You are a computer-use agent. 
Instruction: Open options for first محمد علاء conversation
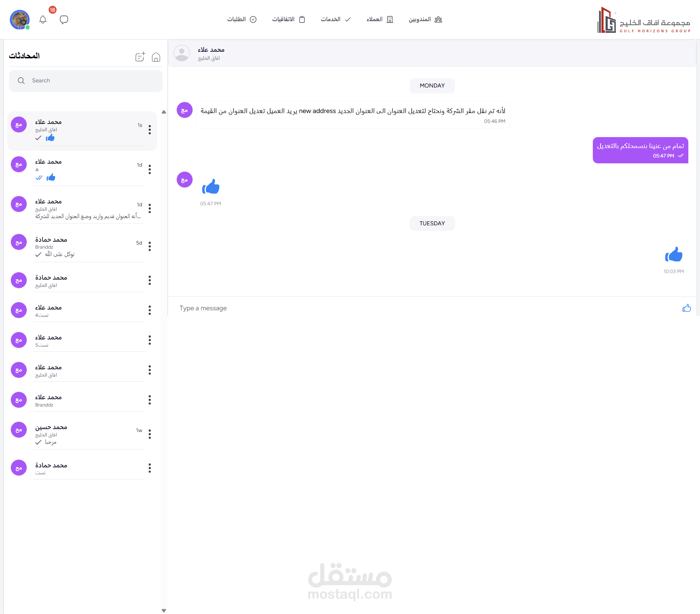point(150,130)
